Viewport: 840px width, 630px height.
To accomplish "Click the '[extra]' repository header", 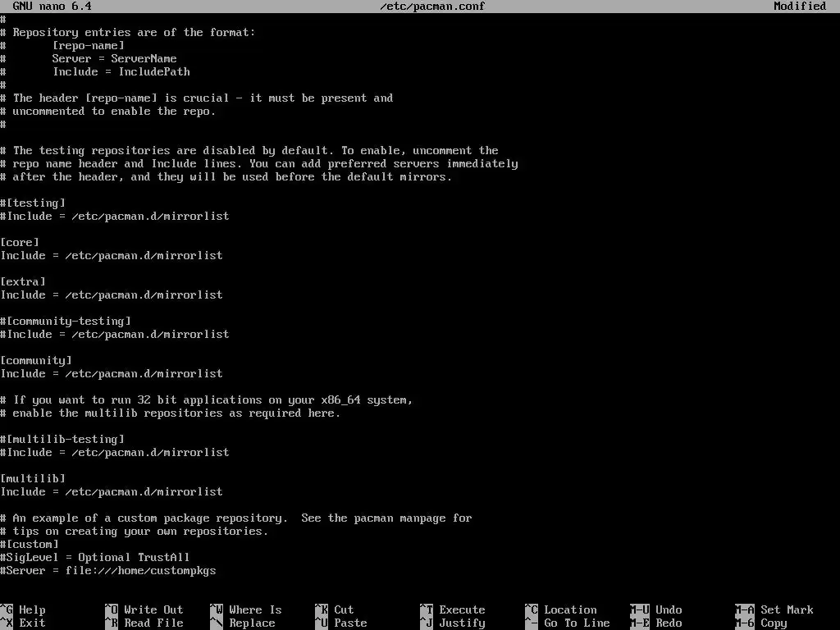I will (23, 282).
